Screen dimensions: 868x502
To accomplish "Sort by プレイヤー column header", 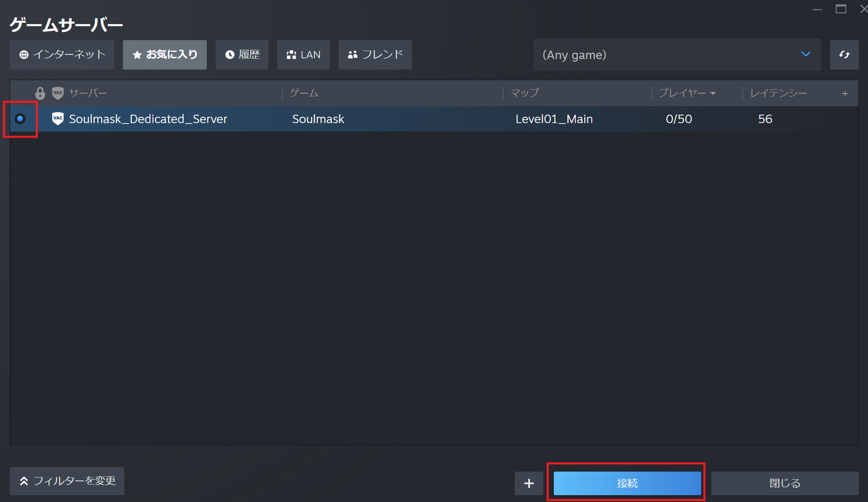I will [x=687, y=93].
